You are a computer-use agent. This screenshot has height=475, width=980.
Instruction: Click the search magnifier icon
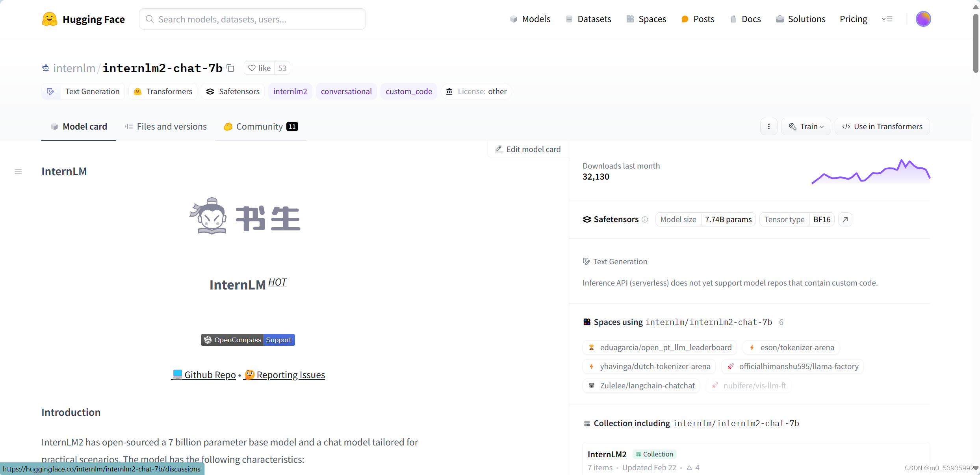[150, 19]
